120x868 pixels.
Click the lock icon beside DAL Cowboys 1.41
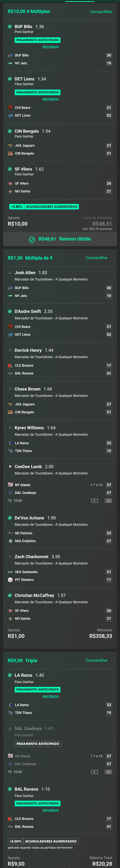point(10,728)
